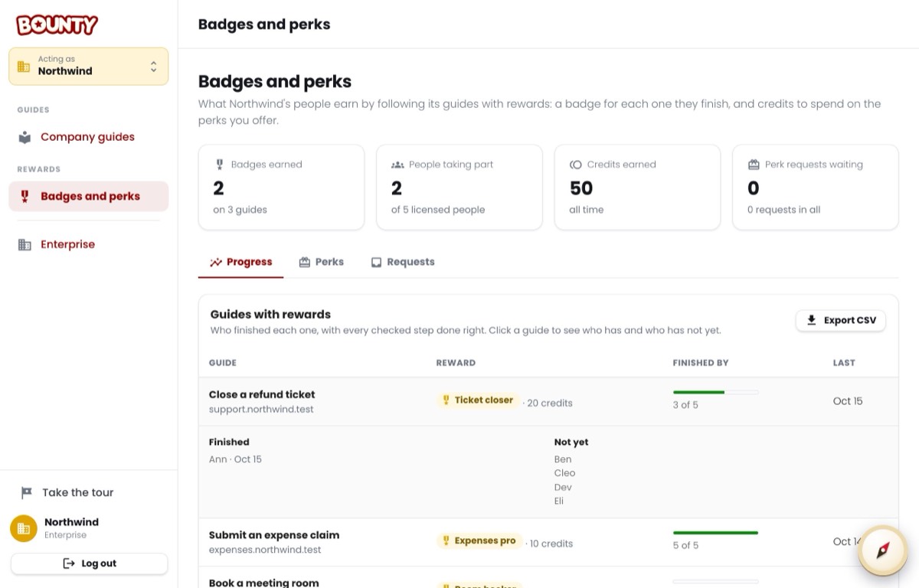The width and height of the screenshot is (919, 588).
Task: Click the 10 credits text
Action: tap(551, 544)
